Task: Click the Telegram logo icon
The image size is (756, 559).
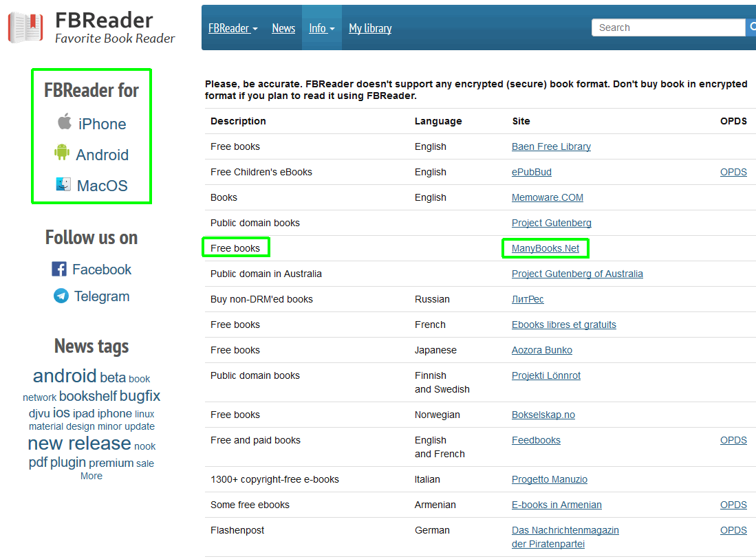Action: pos(61,296)
